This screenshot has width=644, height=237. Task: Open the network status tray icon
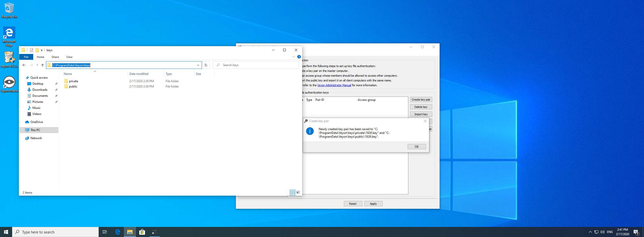pyautogui.click(x=596, y=232)
